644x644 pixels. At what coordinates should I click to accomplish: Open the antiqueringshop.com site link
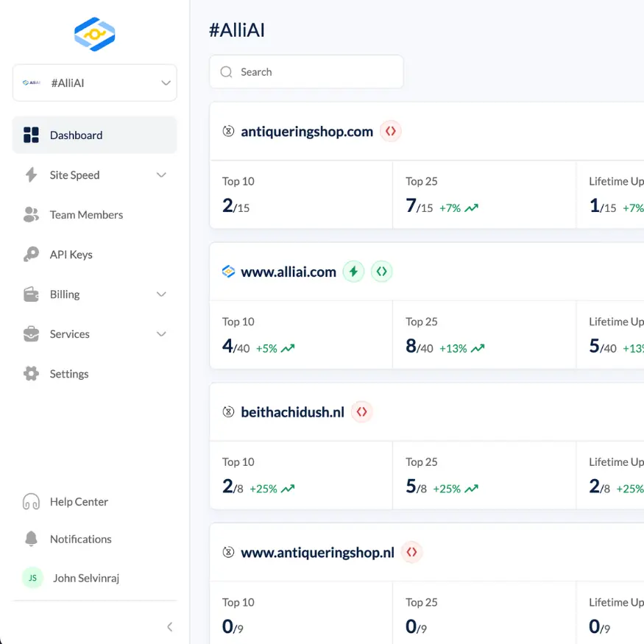[307, 132]
